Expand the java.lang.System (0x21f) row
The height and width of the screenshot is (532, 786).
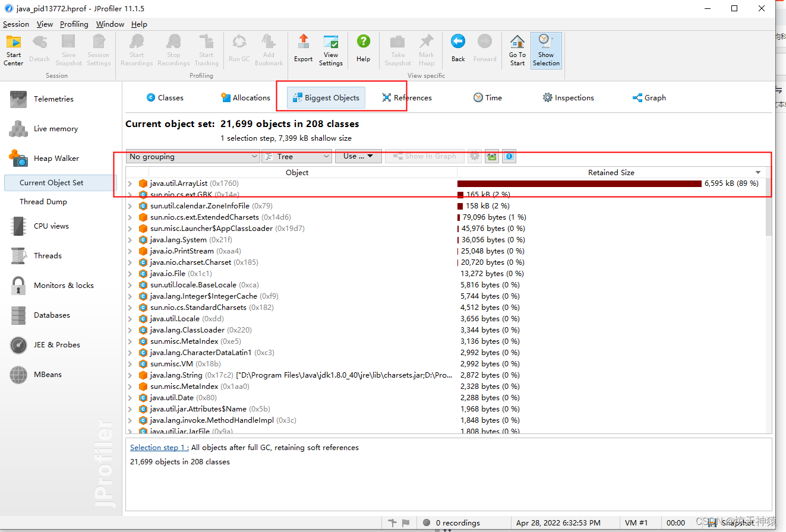point(131,240)
